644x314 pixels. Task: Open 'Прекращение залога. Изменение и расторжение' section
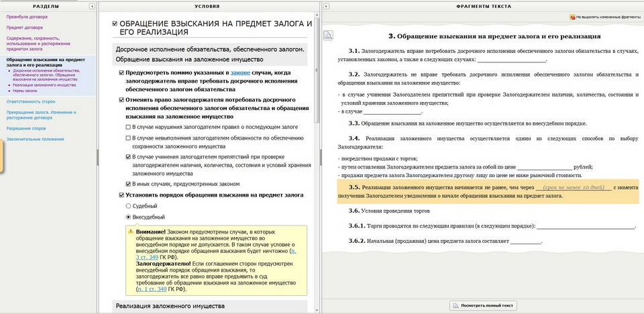41,115
